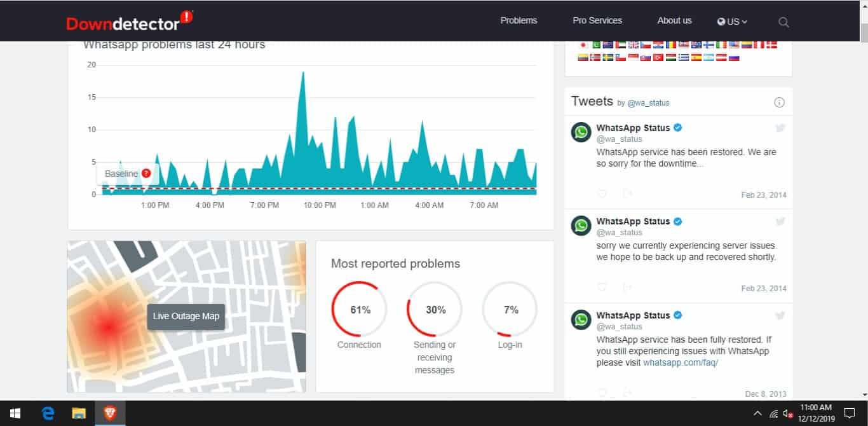Select the Argentina flag
This screenshot has height=426, width=868.
[709, 57]
